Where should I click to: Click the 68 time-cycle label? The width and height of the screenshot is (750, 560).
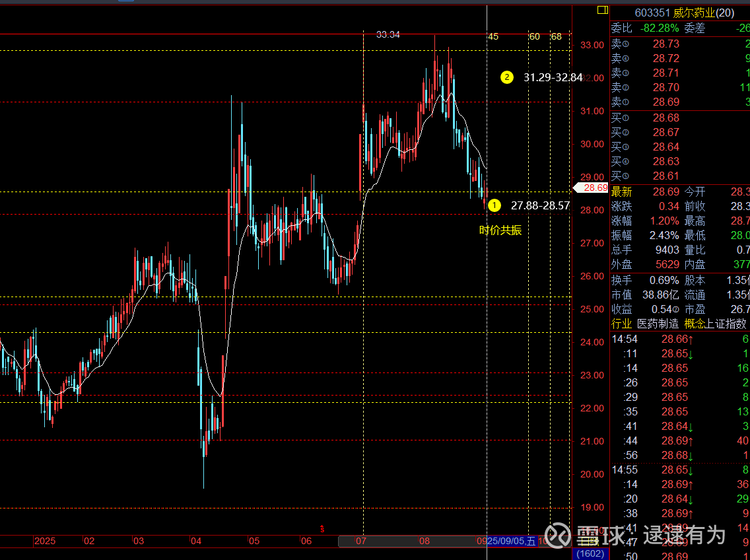pos(557,37)
